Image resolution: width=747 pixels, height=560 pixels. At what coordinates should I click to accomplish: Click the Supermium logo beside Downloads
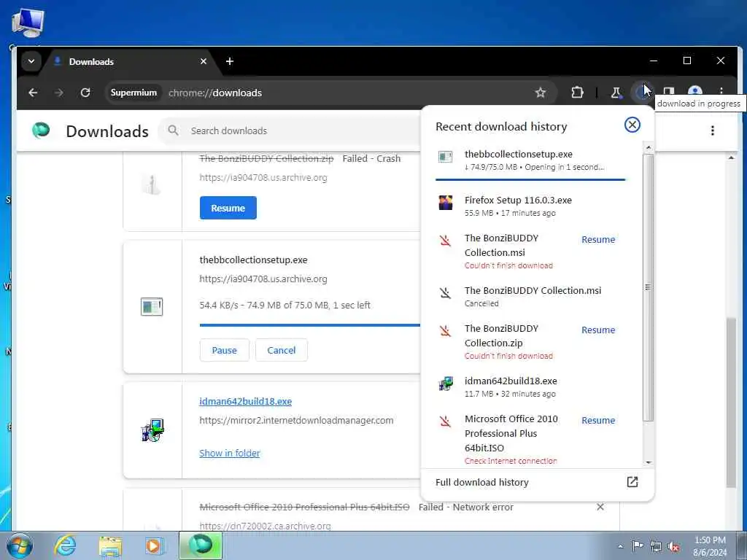[x=41, y=130]
